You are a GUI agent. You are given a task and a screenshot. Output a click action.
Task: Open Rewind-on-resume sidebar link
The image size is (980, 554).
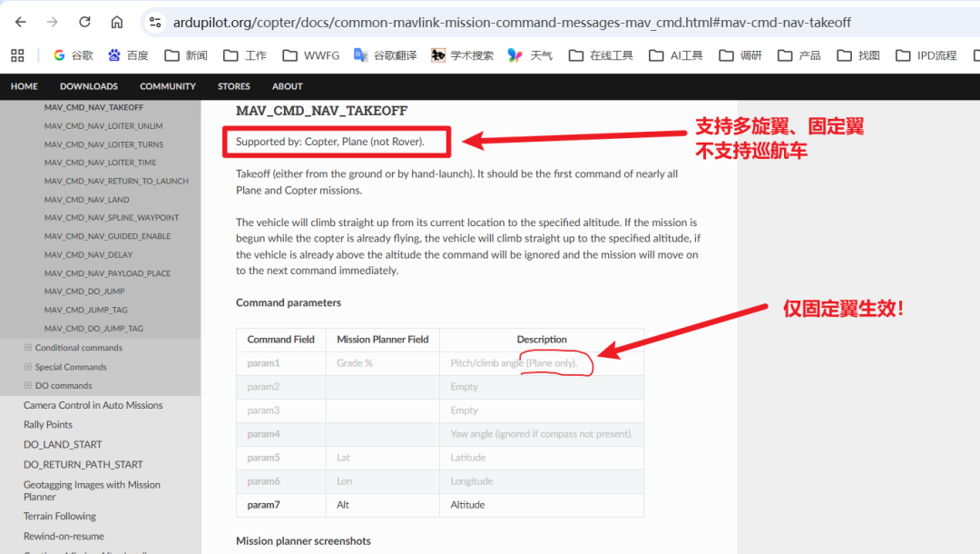tap(64, 537)
